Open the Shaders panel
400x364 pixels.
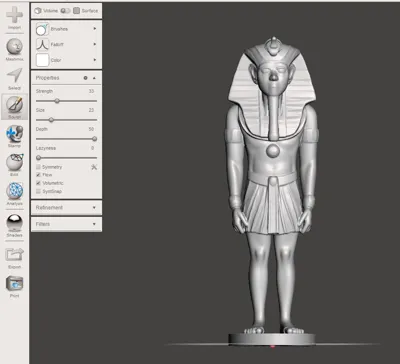(14, 225)
